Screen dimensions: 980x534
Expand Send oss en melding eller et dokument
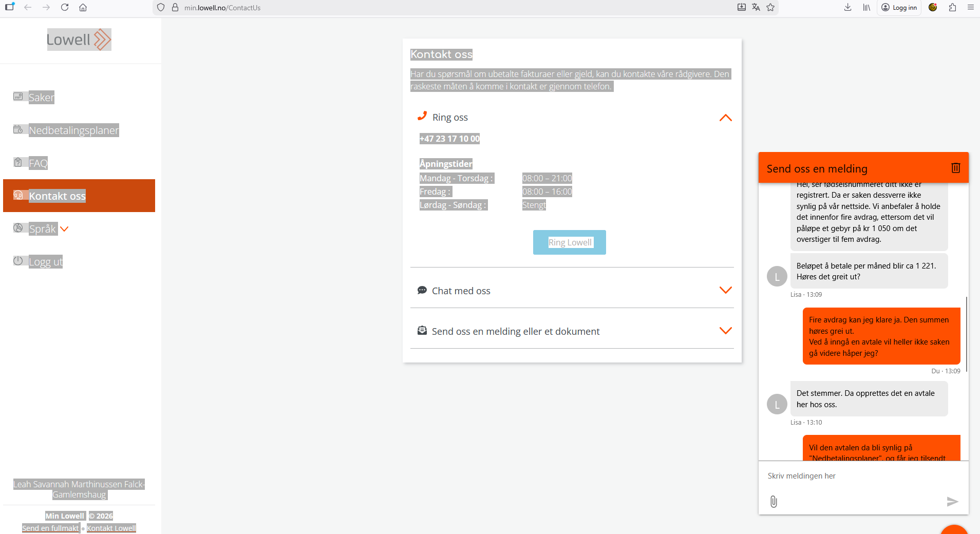(x=725, y=331)
